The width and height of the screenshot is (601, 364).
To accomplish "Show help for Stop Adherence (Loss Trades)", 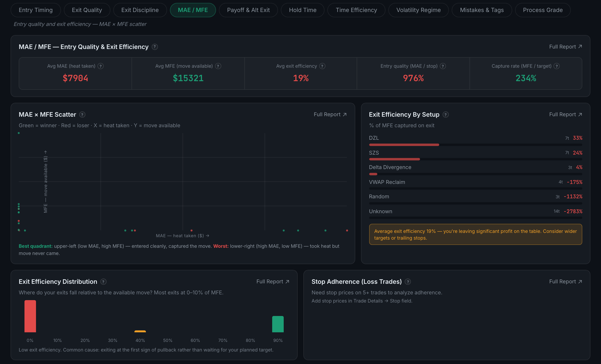I will point(408,282).
